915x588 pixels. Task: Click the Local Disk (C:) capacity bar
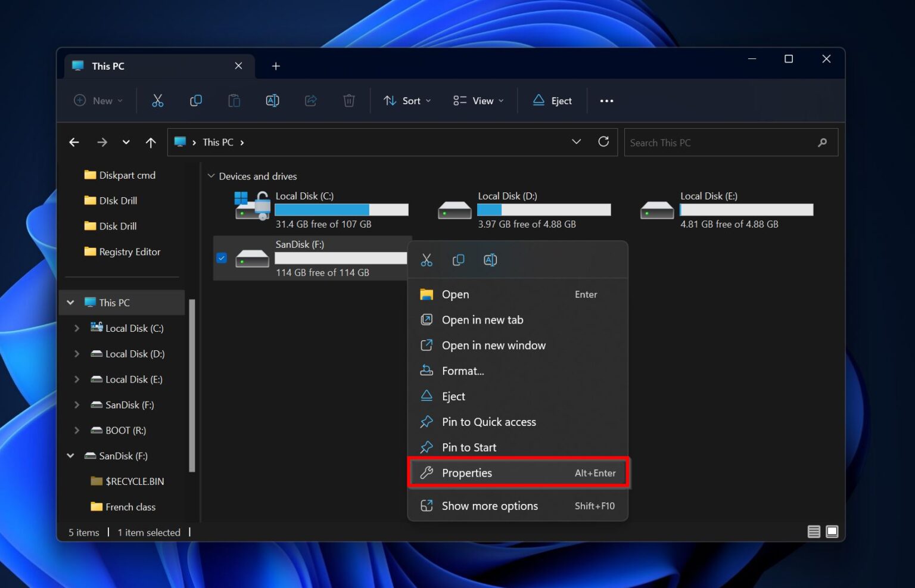click(x=341, y=210)
